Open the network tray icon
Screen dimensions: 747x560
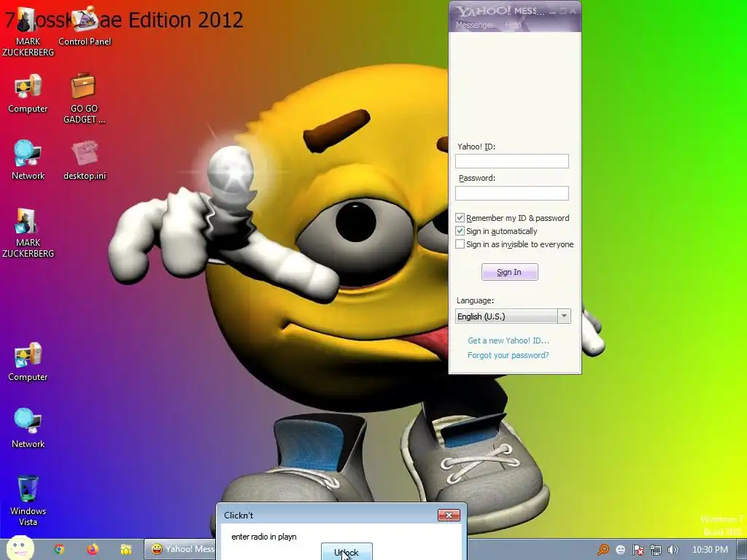(656, 550)
